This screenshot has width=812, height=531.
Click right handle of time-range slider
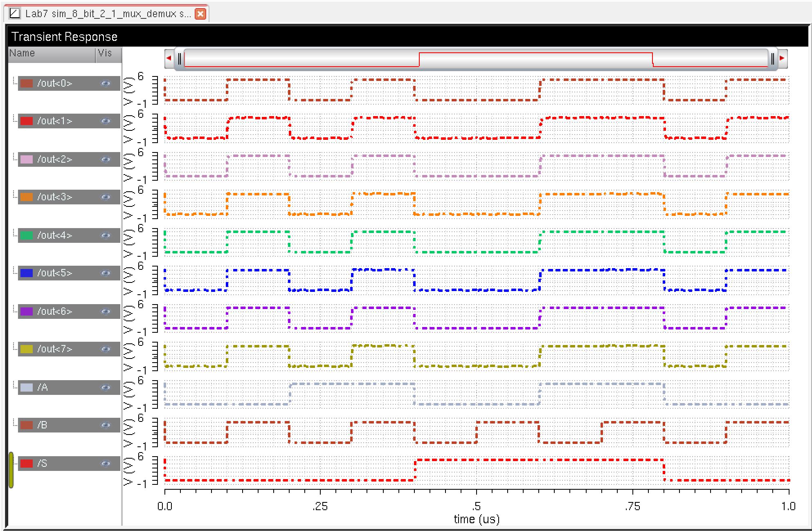[x=772, y=59]
